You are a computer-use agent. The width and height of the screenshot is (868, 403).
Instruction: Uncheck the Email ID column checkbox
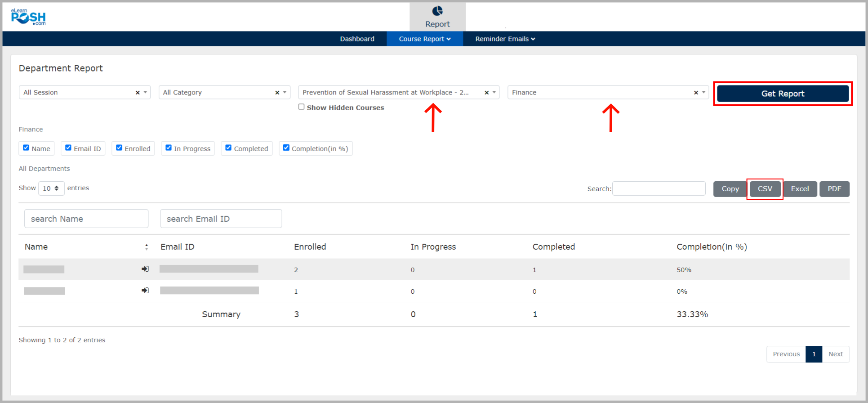click(68, 148)
